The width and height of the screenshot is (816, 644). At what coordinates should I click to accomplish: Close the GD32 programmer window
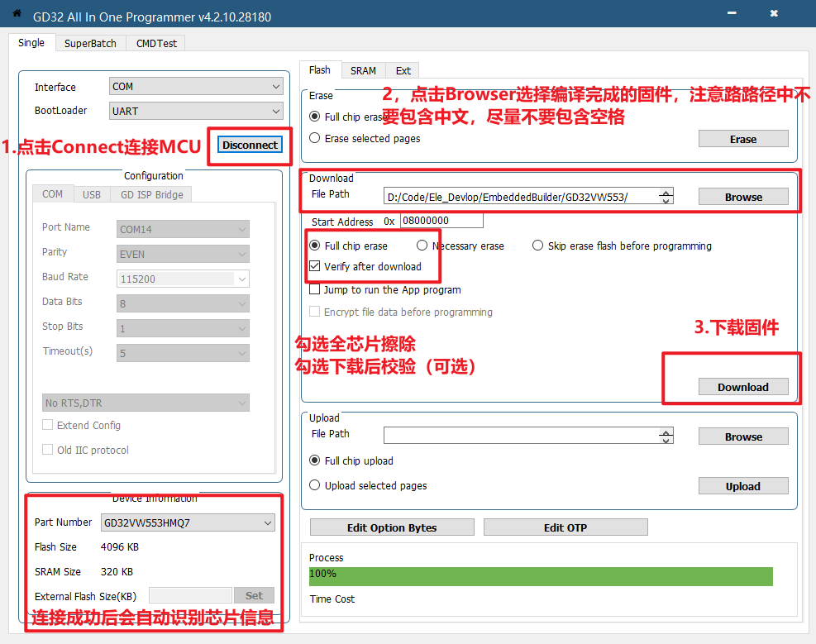point(774,15)
